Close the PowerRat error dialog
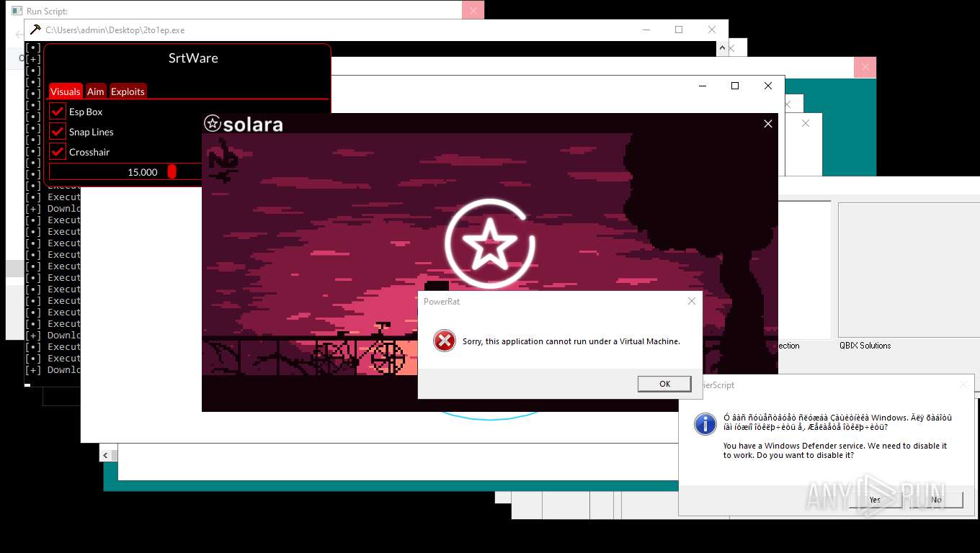The image size is (980, 553). coord(692,301)
